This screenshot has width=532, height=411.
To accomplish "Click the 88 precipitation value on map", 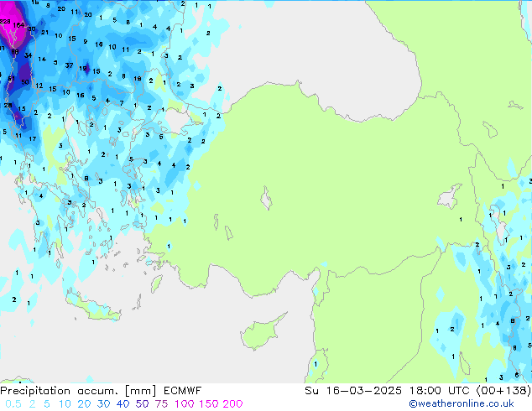I will [15, 52].
